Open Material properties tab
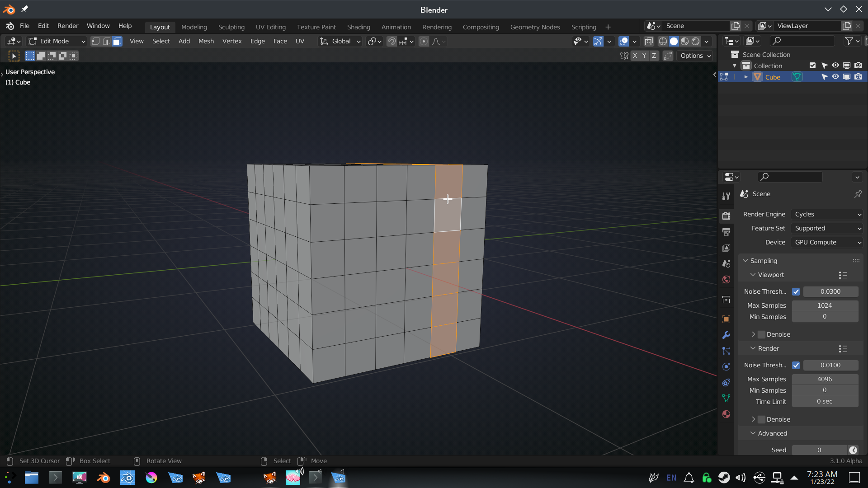 [726, 414]
